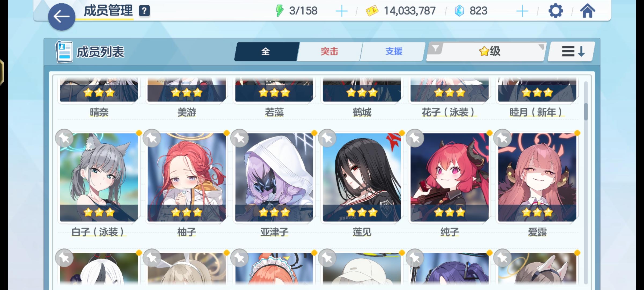
Task: Open the filter funnel options
Action: pos(435,49)
